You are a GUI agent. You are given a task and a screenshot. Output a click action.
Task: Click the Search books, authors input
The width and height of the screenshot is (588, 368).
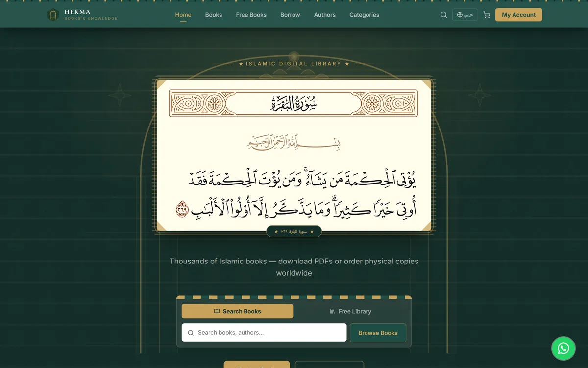[264, 333]
